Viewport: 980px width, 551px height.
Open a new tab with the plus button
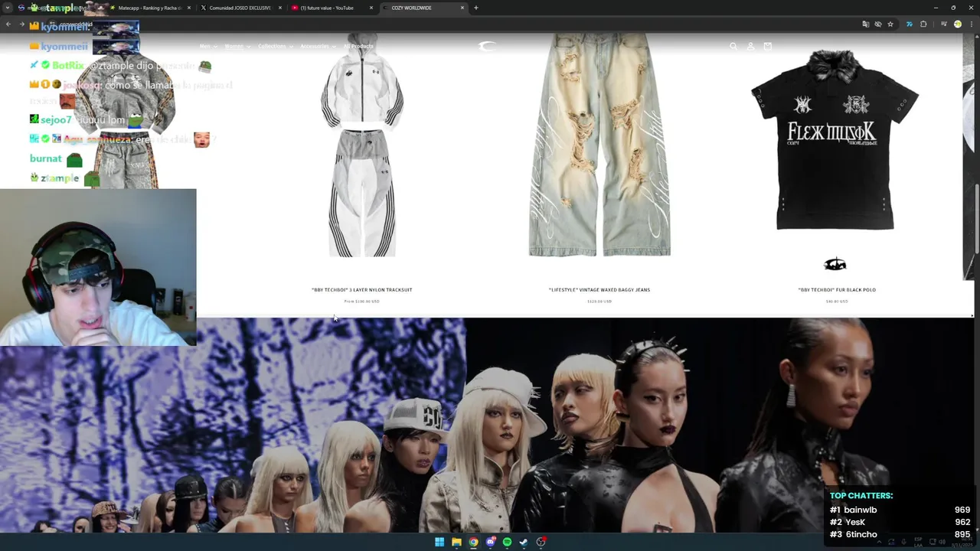476,8
